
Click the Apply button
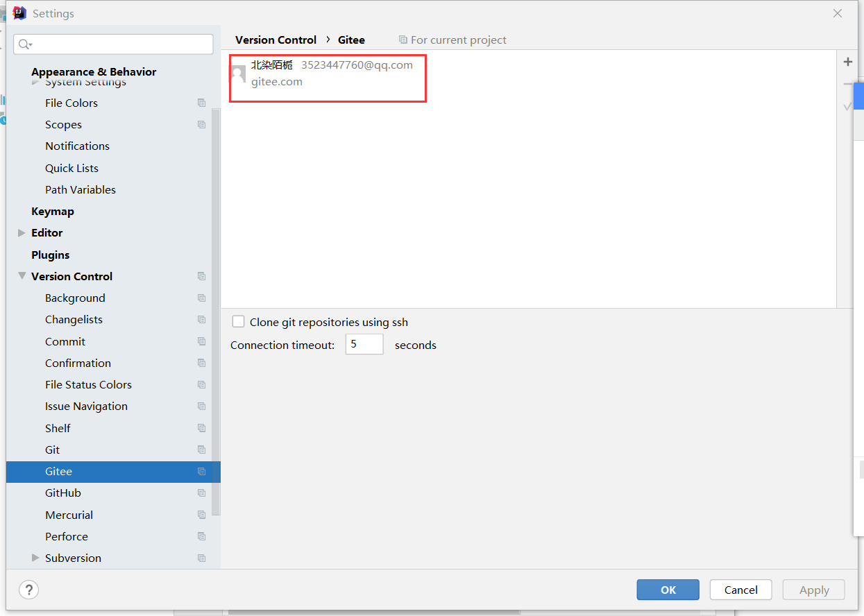click(x=814, y=590)
